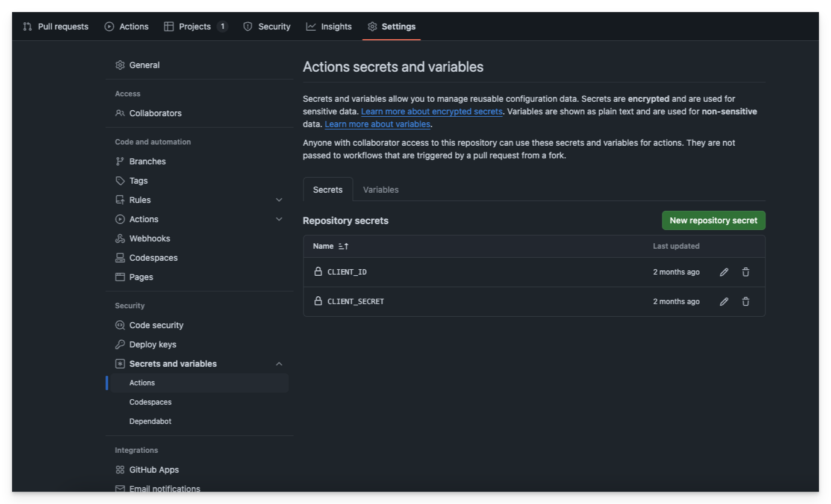Click the New repository secret button

[x=713, y=220]
